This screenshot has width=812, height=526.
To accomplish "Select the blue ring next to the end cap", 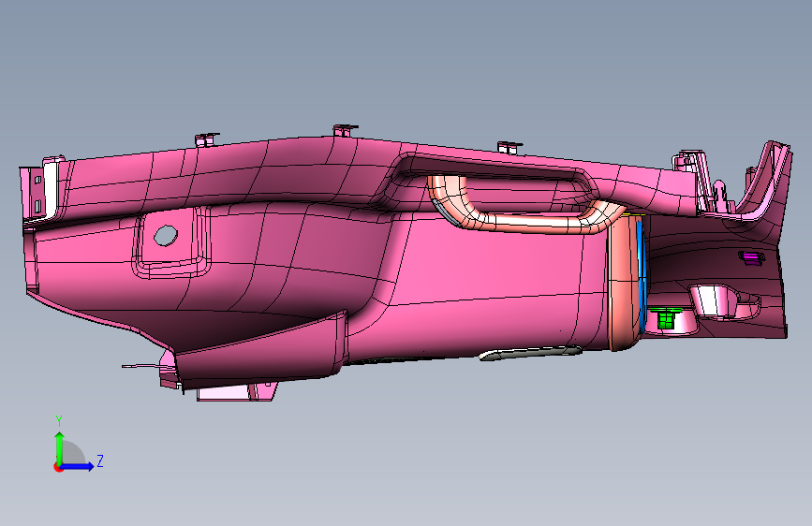I will click(x=642, y=277).
